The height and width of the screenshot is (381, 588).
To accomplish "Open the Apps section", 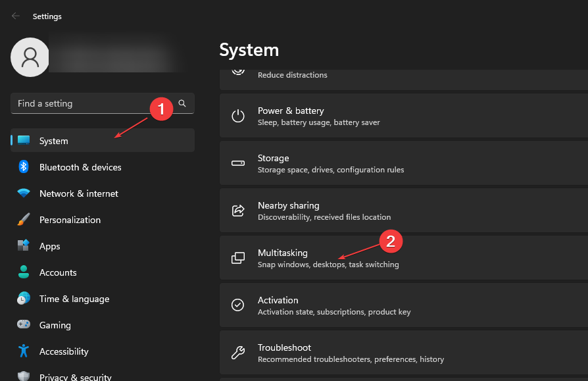I will coord(48,246).
